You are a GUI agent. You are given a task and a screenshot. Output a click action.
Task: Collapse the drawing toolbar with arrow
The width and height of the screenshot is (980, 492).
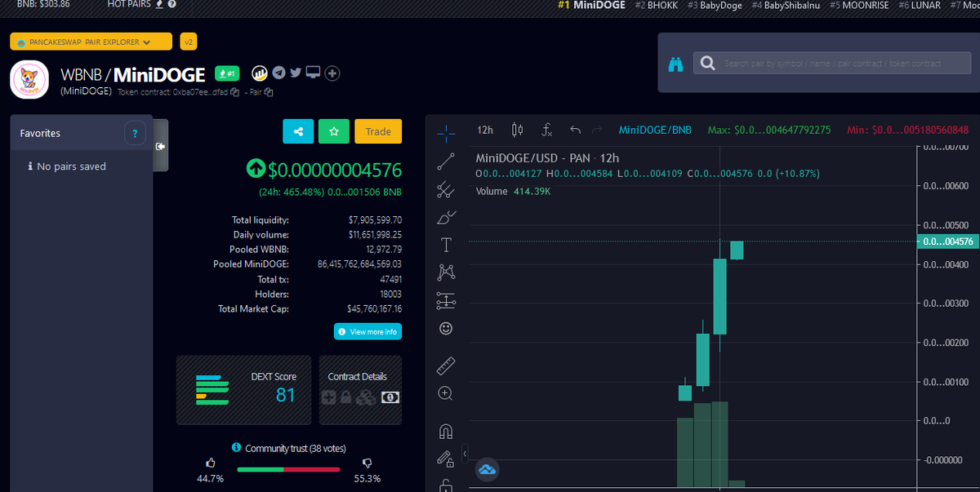tap(464, 453)
